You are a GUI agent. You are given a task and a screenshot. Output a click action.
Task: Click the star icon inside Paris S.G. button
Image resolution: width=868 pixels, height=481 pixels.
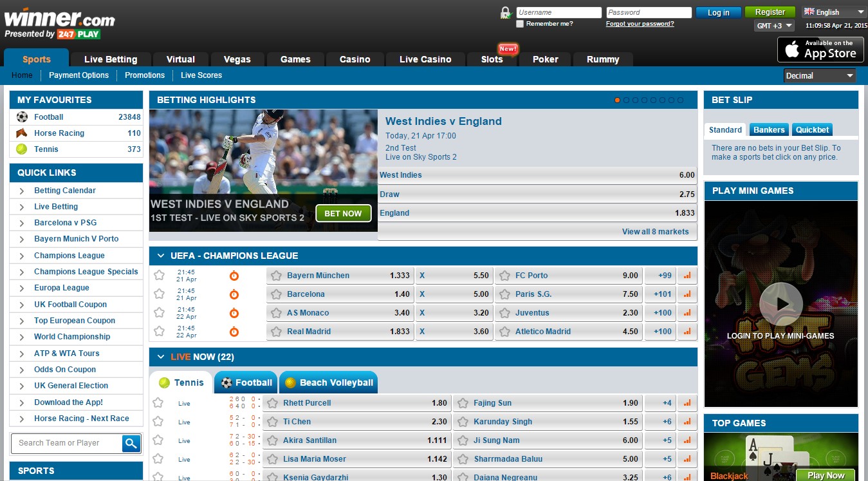[x=505, y=294]
